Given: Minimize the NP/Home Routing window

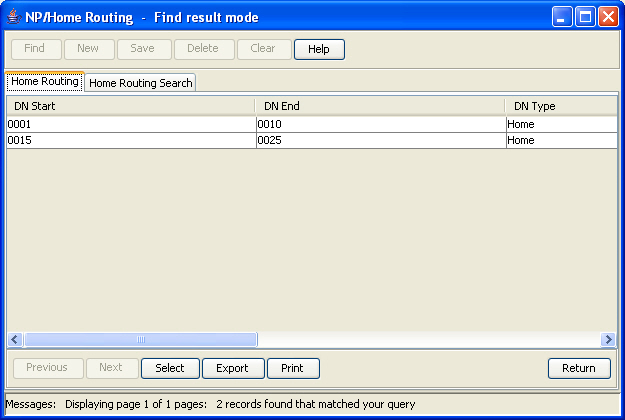Looking at the screenshot, I should point(562,17).
